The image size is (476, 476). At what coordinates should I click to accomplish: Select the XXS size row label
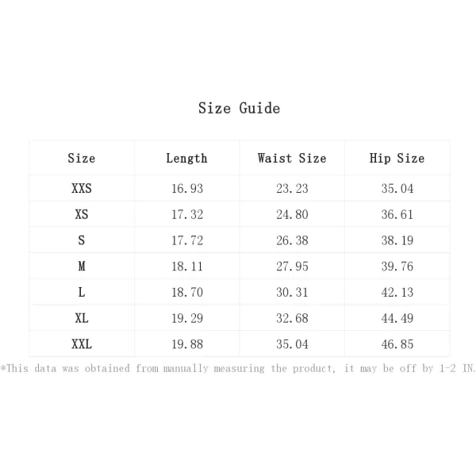[82, 188]
